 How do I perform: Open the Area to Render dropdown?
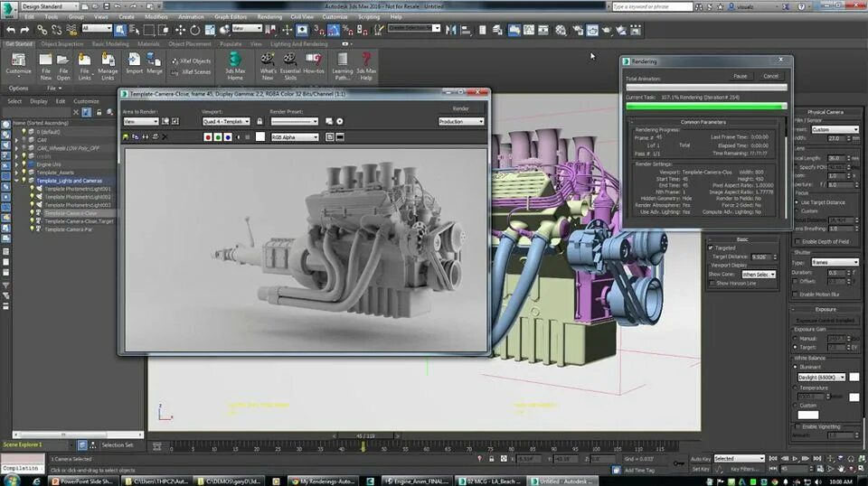click(141, 121)
